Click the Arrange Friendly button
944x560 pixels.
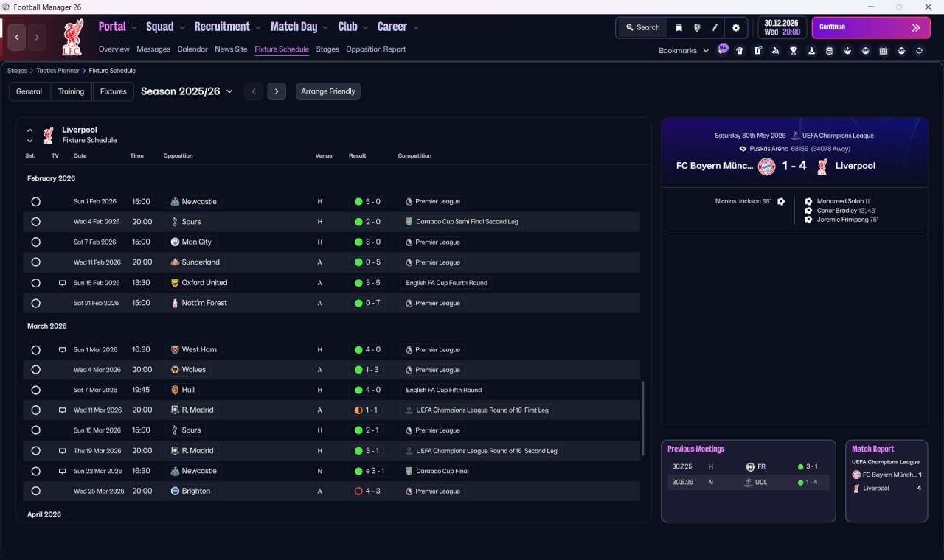(x=328, y=91)
